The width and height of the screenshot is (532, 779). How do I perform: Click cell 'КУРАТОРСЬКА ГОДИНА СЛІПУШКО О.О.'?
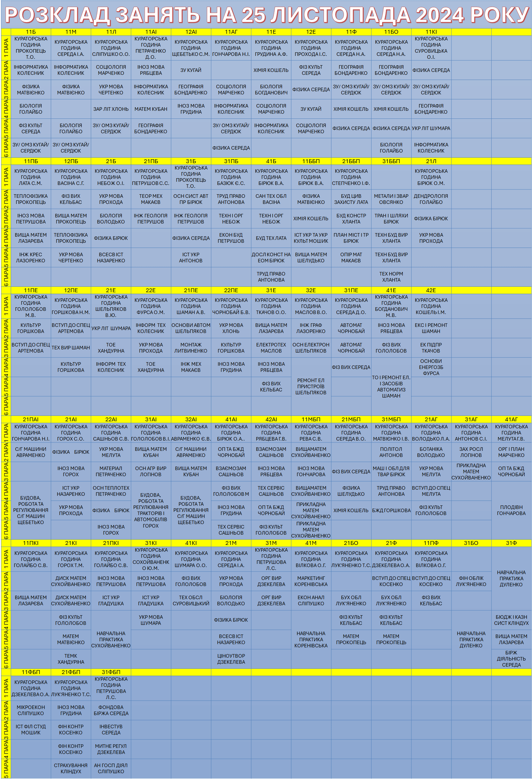click(x=111, y=48)
